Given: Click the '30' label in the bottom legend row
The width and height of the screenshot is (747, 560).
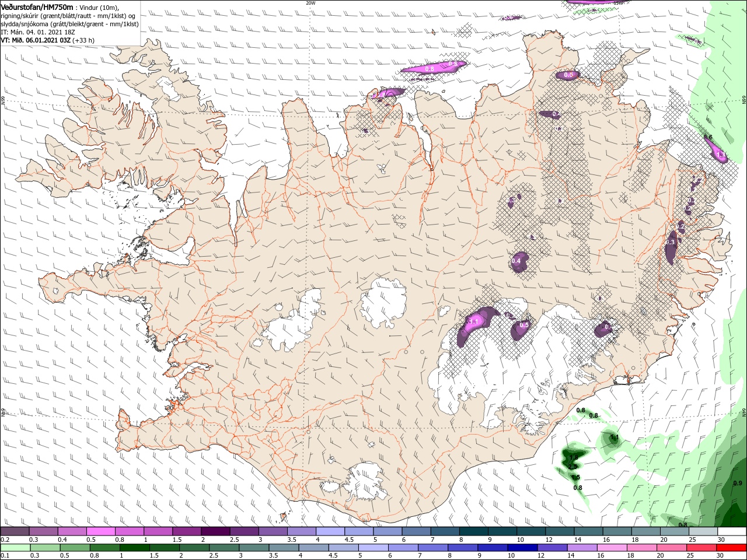Looking at the screenshot, I should click(x=721, y=556).
